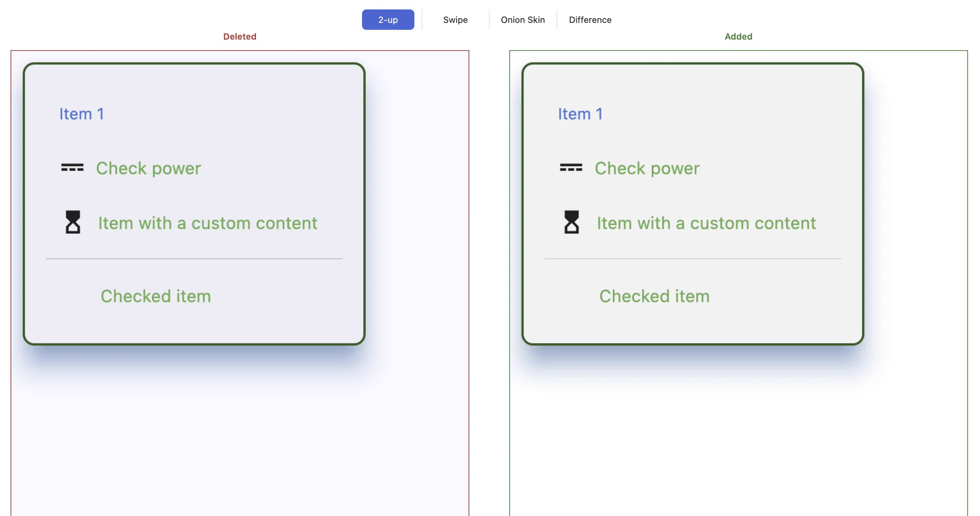The width and height of the screenshot is (980, 516).
Task: Select 'Item 1' in Deleted image
Action: pyautogui.click(x=82, y=114)
